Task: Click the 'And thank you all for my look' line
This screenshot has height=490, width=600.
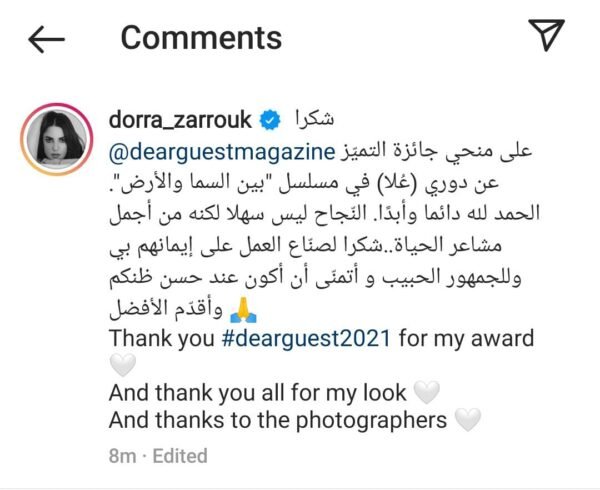Action: pos(258,393)
